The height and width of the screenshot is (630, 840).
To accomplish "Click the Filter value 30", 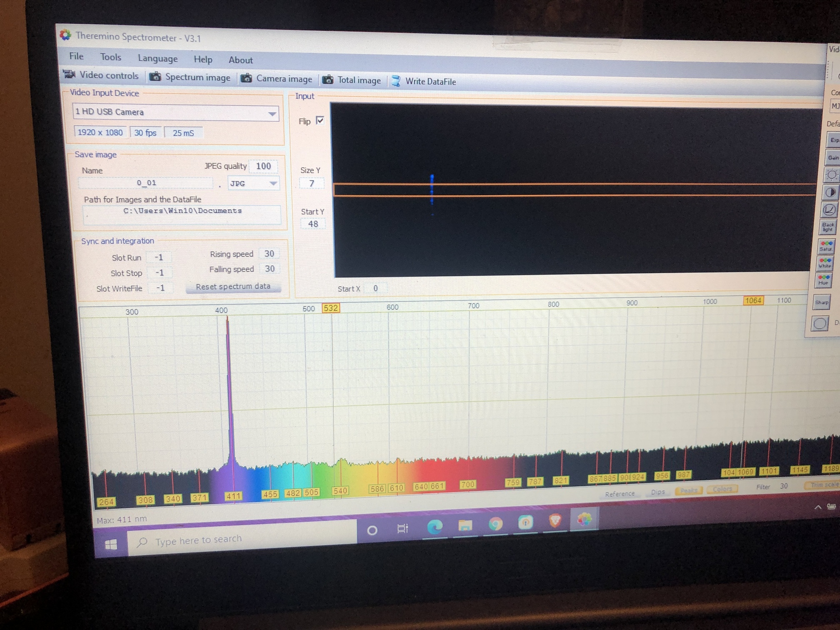I will (x=784, y=486).
